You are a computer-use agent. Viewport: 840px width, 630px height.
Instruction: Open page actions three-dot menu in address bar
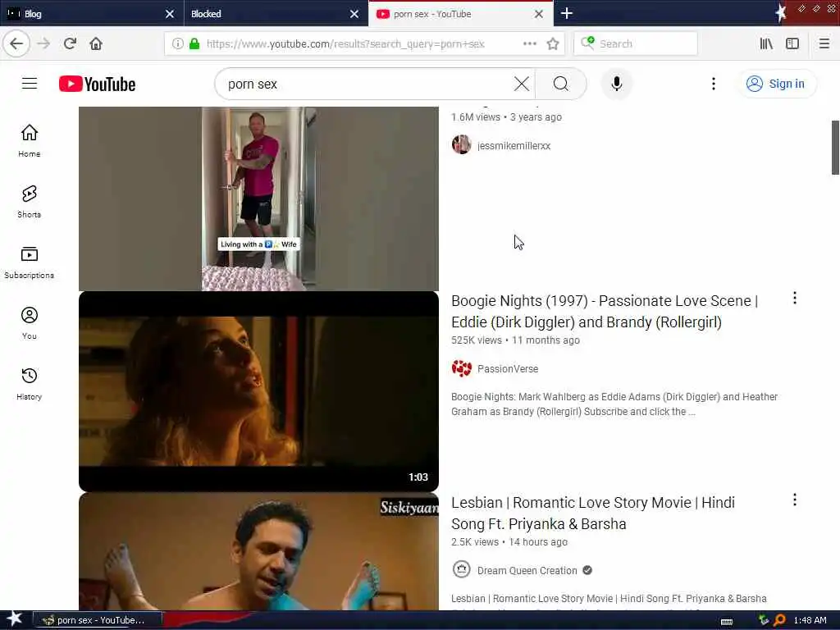pos(529,43)
